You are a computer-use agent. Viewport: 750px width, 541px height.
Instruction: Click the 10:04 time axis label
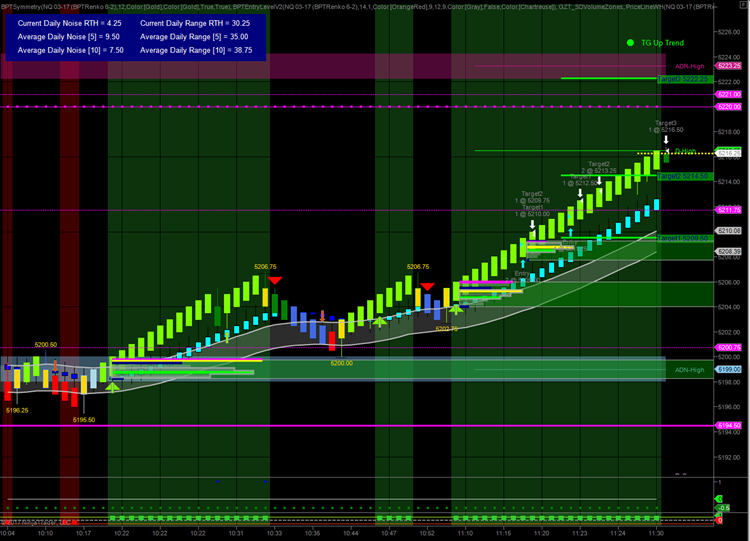point(7,533)
